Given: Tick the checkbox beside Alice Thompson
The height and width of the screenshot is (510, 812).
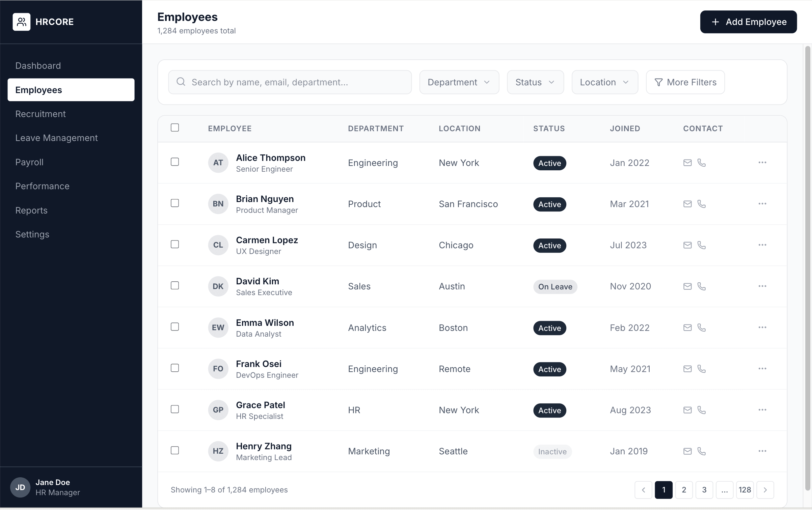Looking at the screenshot, I should (x=175, y=162).
